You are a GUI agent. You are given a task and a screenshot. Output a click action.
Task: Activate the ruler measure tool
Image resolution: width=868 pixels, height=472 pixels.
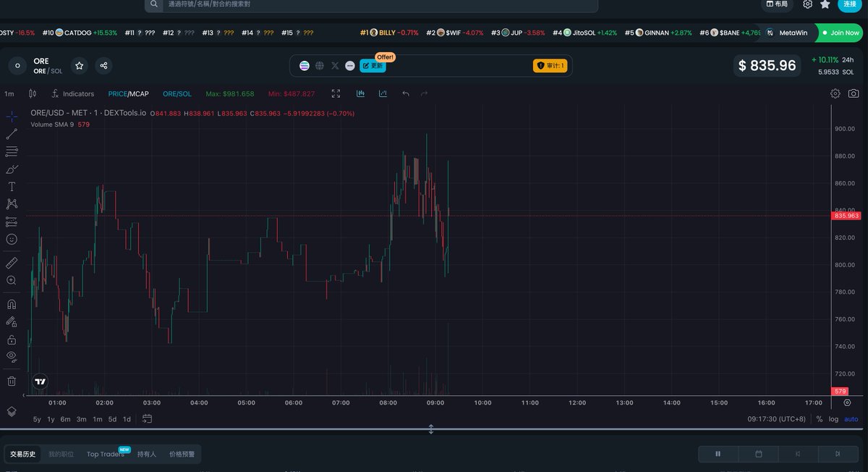pyautogui.click(x=12, y=263)
